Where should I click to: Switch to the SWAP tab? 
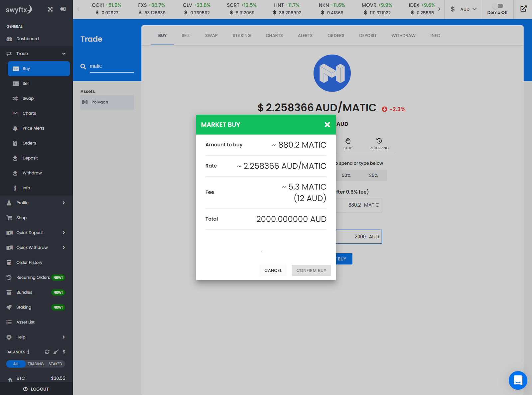(x=211, y=36)
